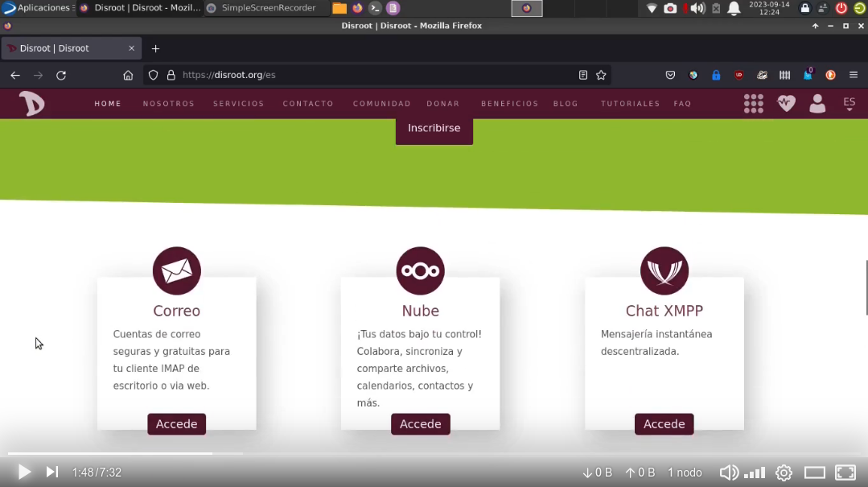
Task: Open the tracking protection shield icon
Action: [154, 76]
